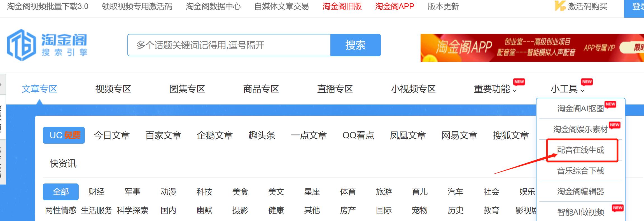This screenshot has width=644, height=221.
Task: Open 自媒体文章交易 link
Action: point(282,6)
